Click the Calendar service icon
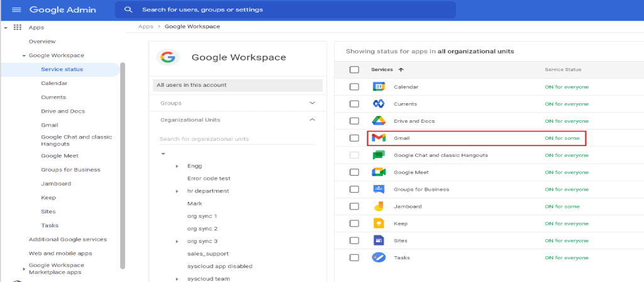644x282 pixels. (x=378, y=87)
